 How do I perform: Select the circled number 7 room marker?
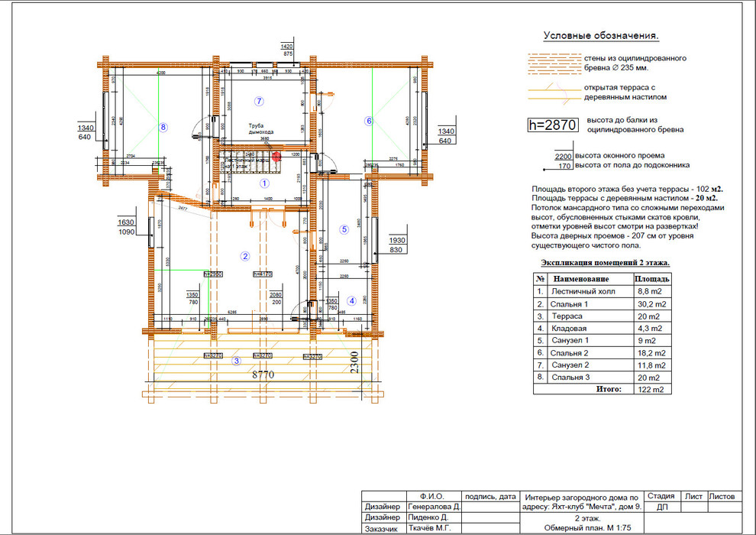pos(259,101)
